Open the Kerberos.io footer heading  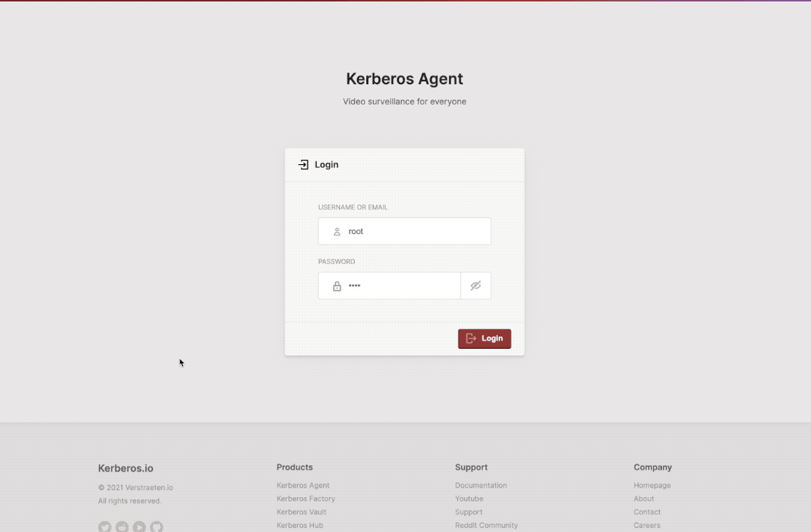click(126, 468)
